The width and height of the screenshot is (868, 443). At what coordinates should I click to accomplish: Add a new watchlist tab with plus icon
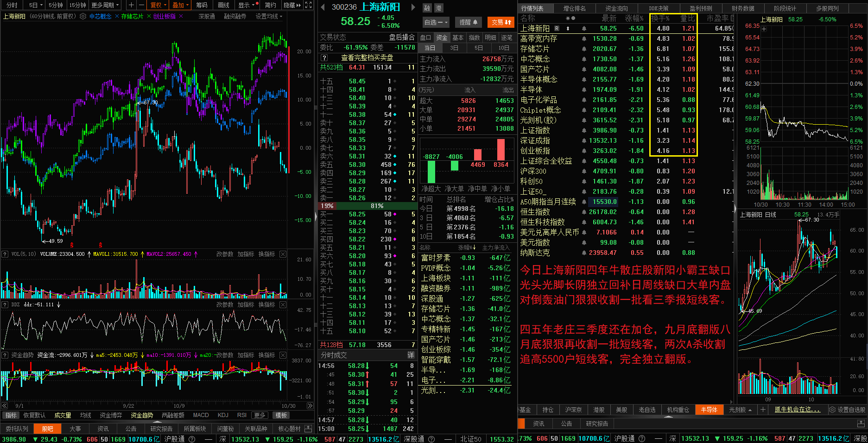pos(762,410)
